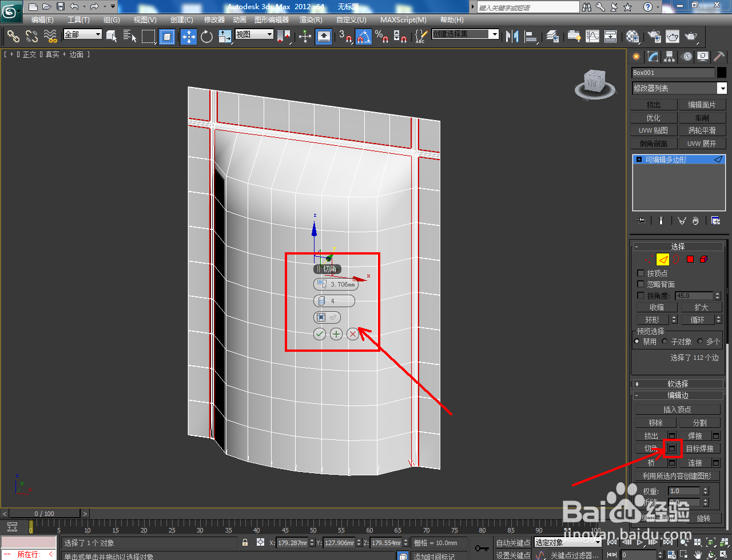This screenshot has width=732, height=560.
Task: Apply chamfer with OK checkmark
Action: [320, 334]
